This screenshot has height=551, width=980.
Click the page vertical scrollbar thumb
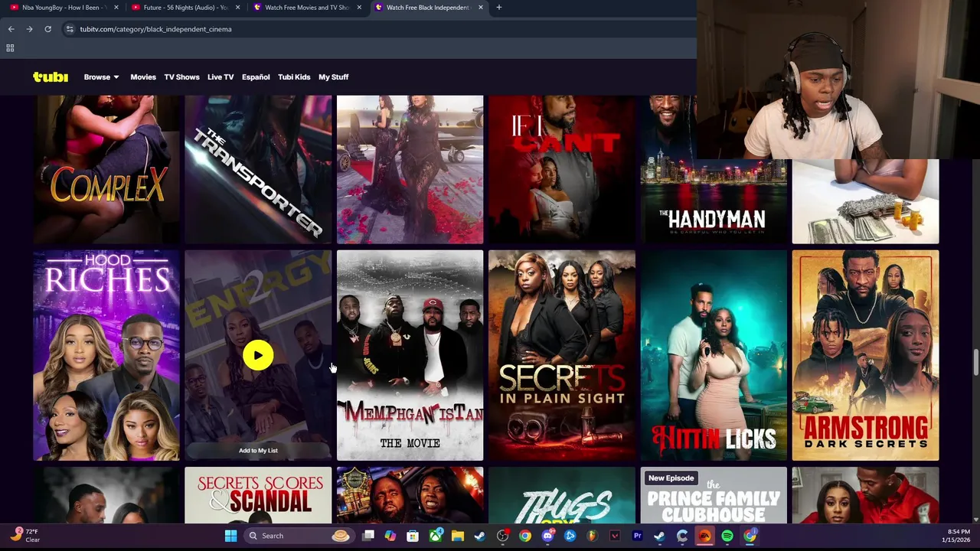tap(975, 364)
